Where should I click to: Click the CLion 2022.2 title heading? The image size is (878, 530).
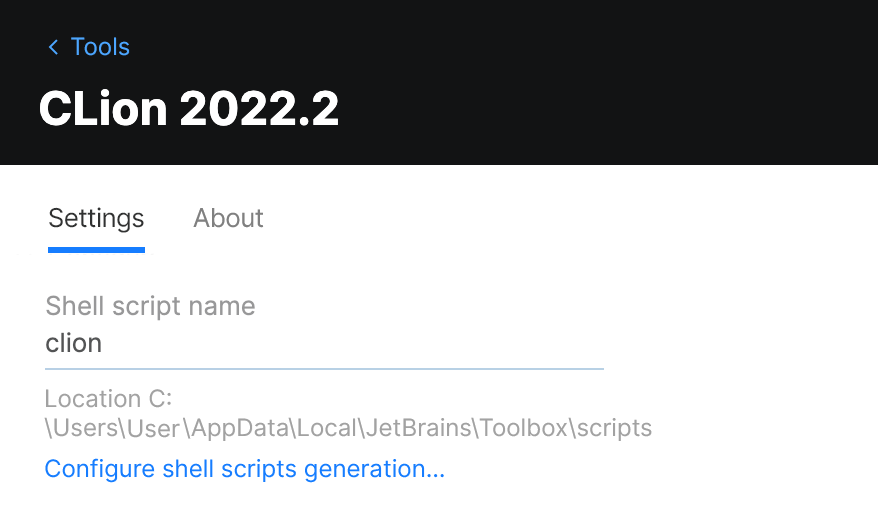point(189,108)
